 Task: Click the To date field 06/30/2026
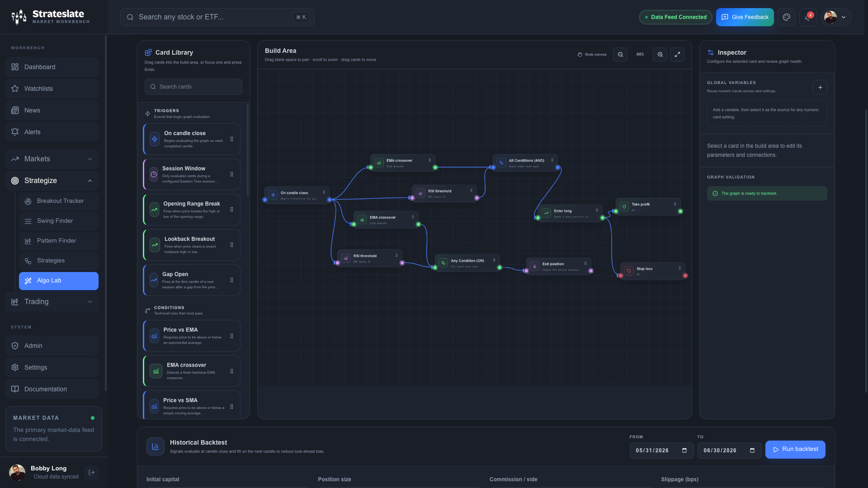tap(730, 450)
